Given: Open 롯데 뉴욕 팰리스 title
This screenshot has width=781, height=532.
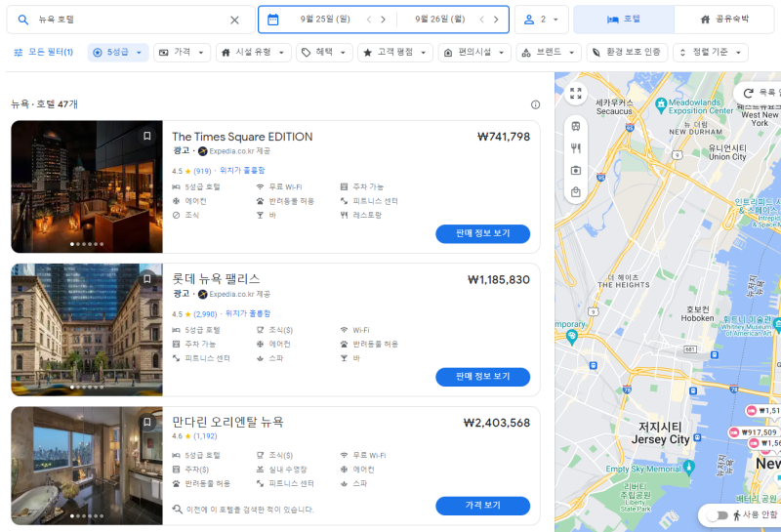Looking at the screenshot, I should pyautogui.click(x=216, y=279).
